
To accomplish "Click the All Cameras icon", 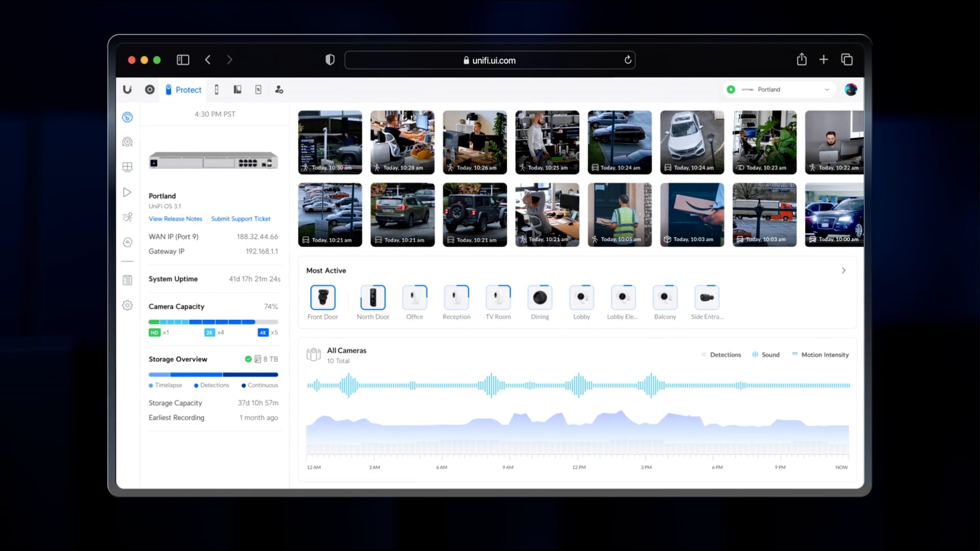I will coord(313,354).
